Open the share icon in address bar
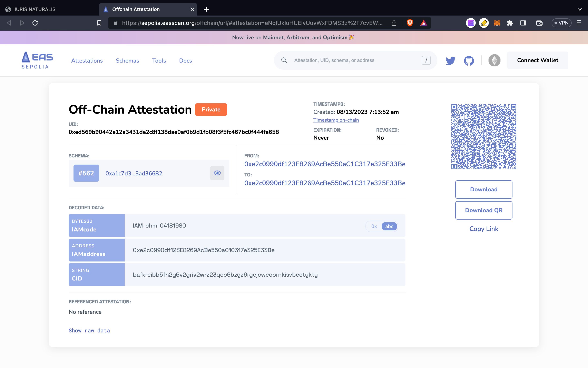The image size is (588, 368). click(x=394, y=23)
